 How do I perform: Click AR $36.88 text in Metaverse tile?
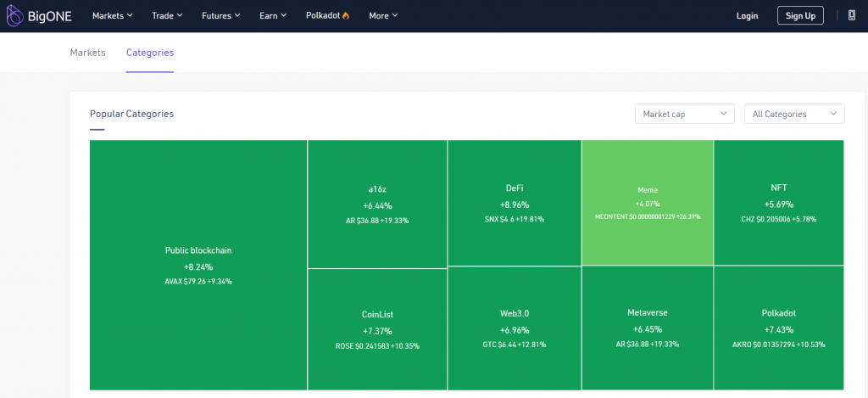tap(648, 345)
